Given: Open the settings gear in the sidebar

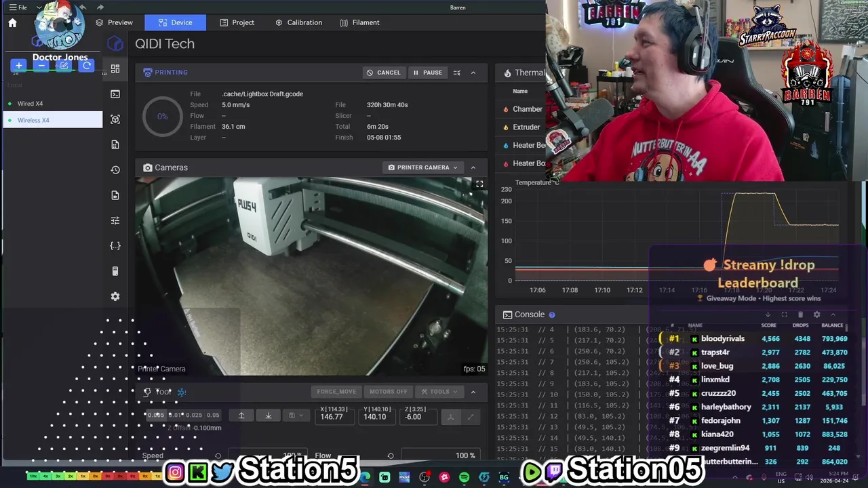Looking at the screenshot, I should (115, 296).
